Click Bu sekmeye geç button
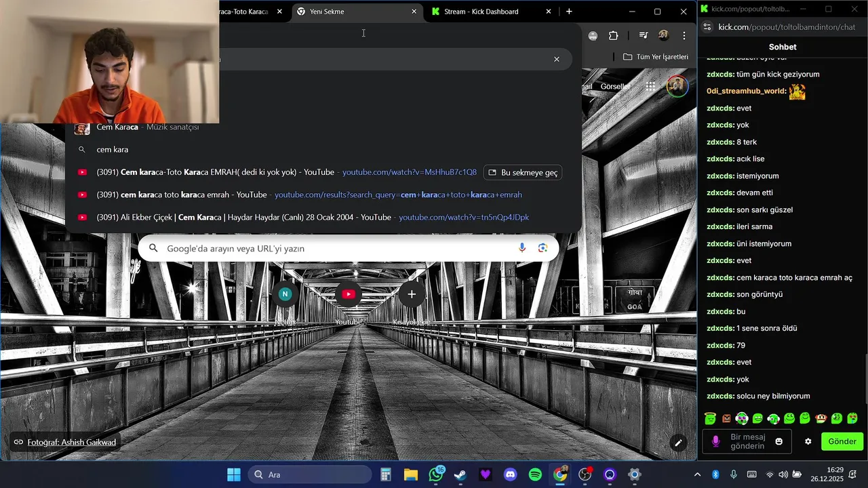 tap(523, 172)
